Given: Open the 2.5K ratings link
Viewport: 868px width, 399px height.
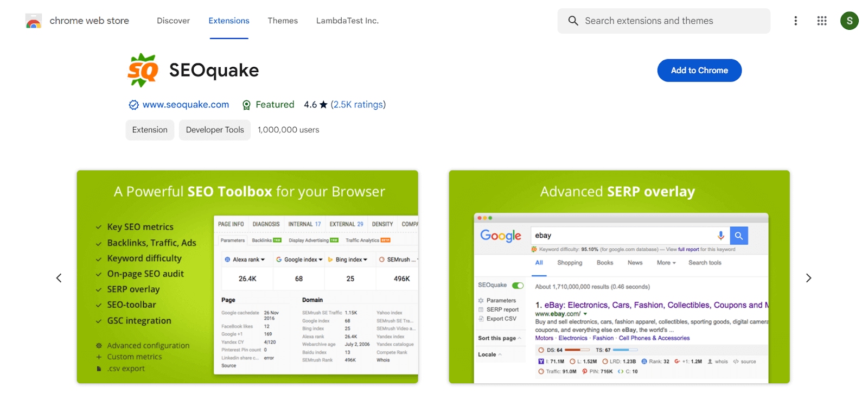Looking at the screenshot, I should [358, 104].
